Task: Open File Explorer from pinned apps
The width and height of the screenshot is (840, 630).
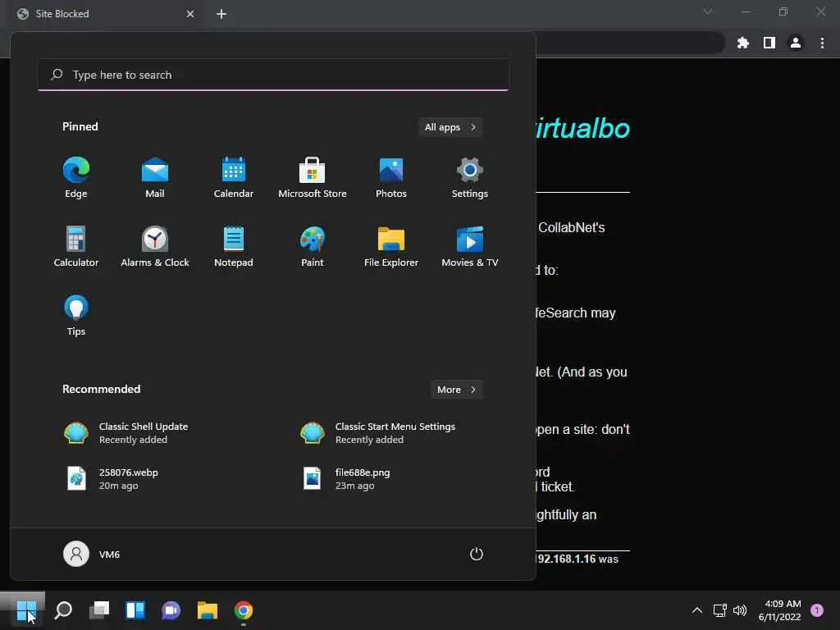Action: 391,246
